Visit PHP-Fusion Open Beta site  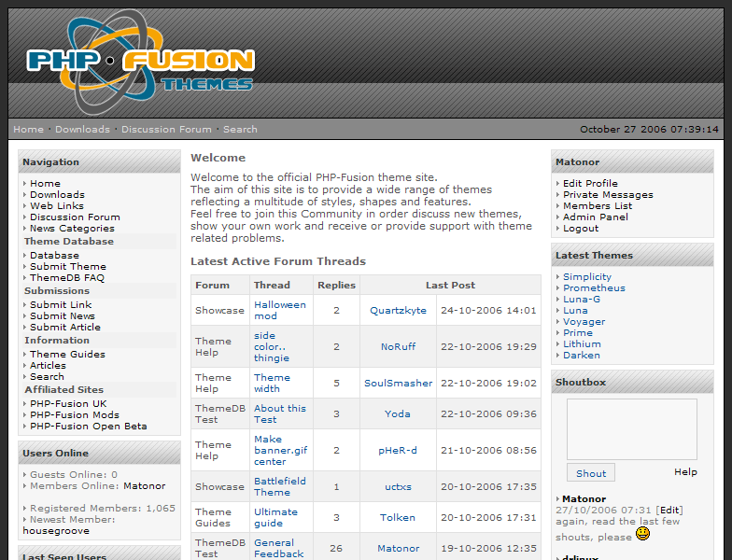tap(89, 426)
